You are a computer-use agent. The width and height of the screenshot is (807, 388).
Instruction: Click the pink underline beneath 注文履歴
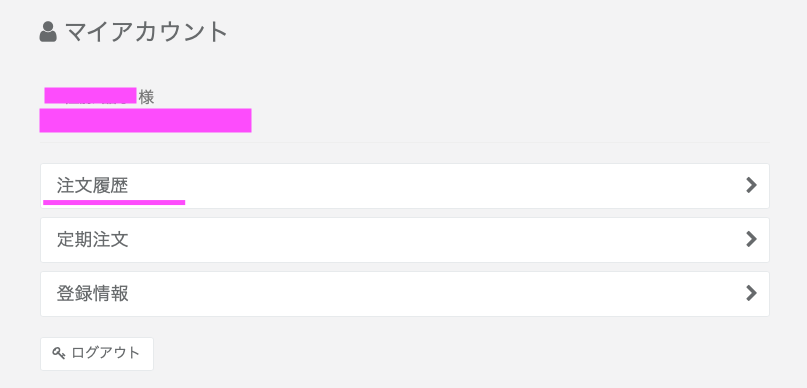click(x=114, y=203)
